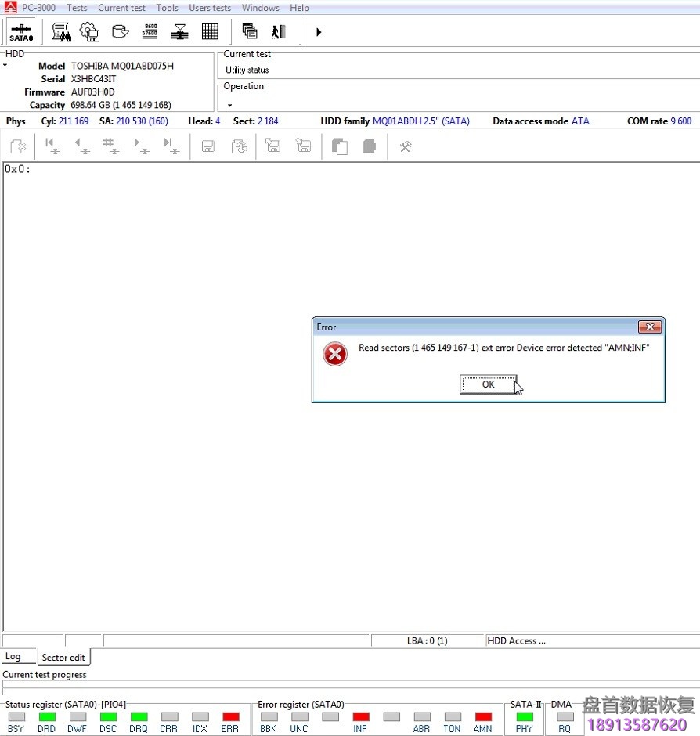Screen dimensions: 700x736
Task: Click the SATA0 port icon
Action: (21, 32)
